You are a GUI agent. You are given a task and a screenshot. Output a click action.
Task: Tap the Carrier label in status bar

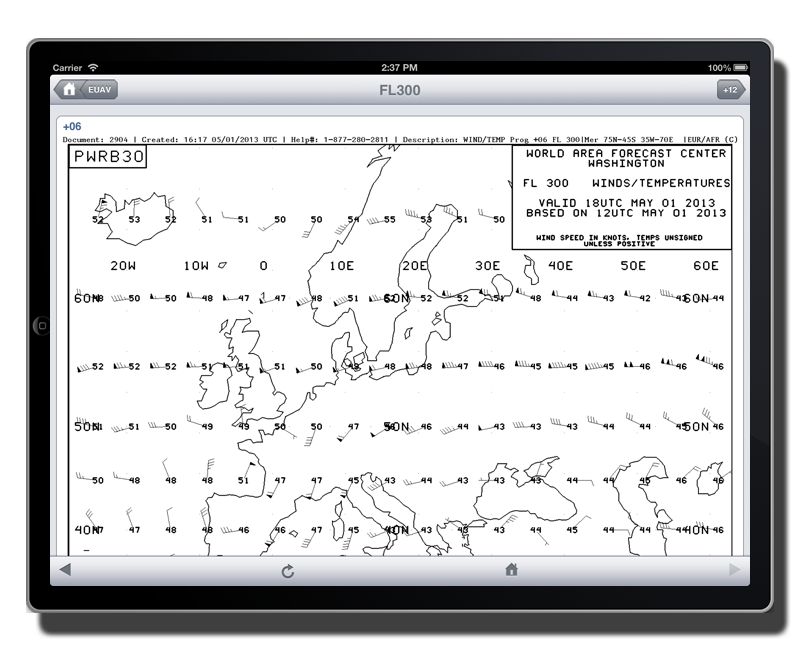pos(68,67)
